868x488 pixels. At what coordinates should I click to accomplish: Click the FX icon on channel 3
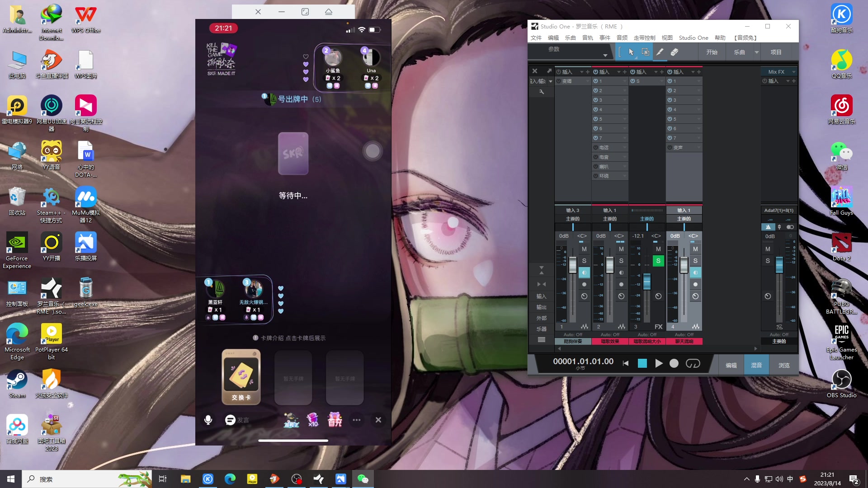(658, 327)
